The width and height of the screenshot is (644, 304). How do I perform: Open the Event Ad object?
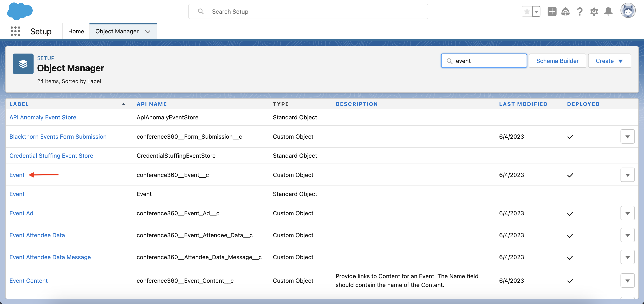[x=21, y=213]
